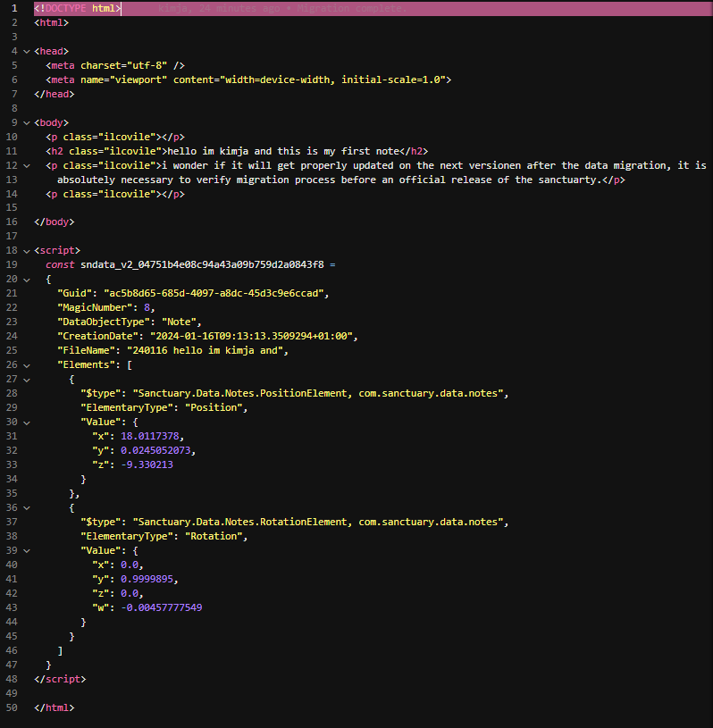Click the empty paragraph tag on line 14
Image resolution: width=713 pixels, height=728 pixels.
click(114, 194)
